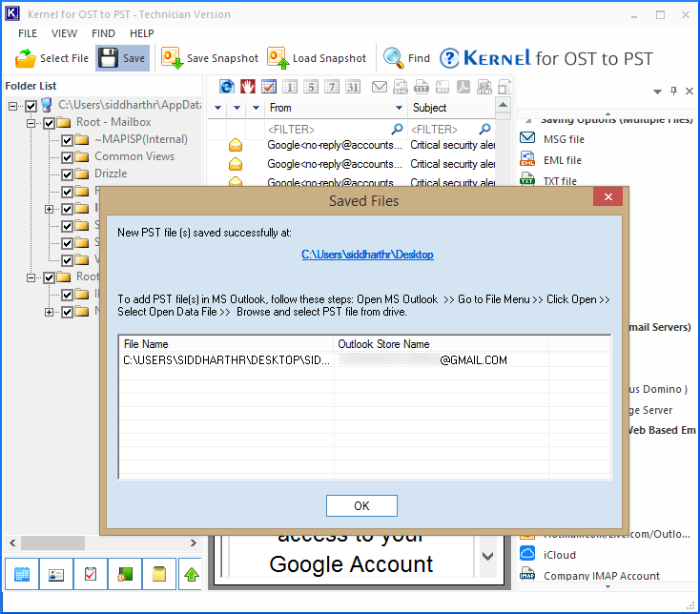Click the grey envelope MSG export icon
Image resolution: width=700 pixels, height=614 pixels.
point(380,87)
